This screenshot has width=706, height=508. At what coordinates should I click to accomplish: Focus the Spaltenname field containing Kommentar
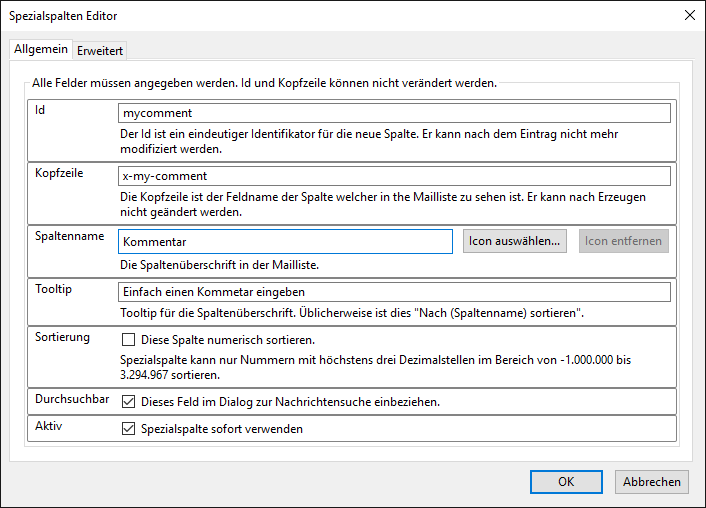[x=285, y=241]
